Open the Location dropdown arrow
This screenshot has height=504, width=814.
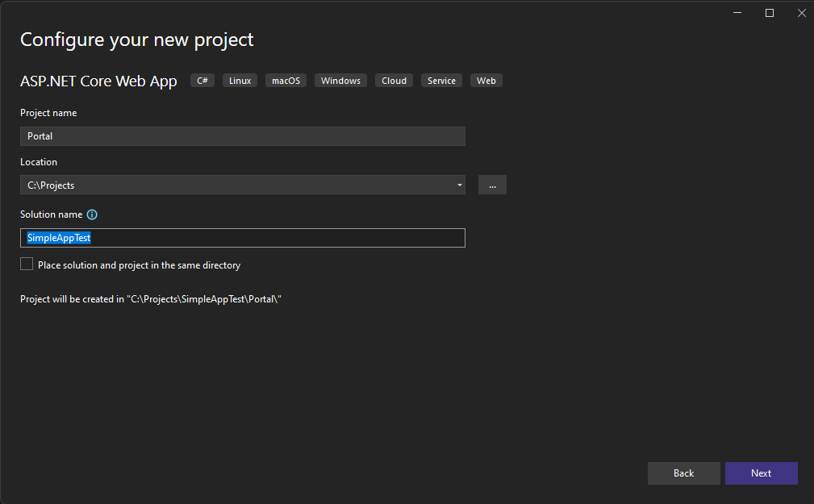click(459, 185)
